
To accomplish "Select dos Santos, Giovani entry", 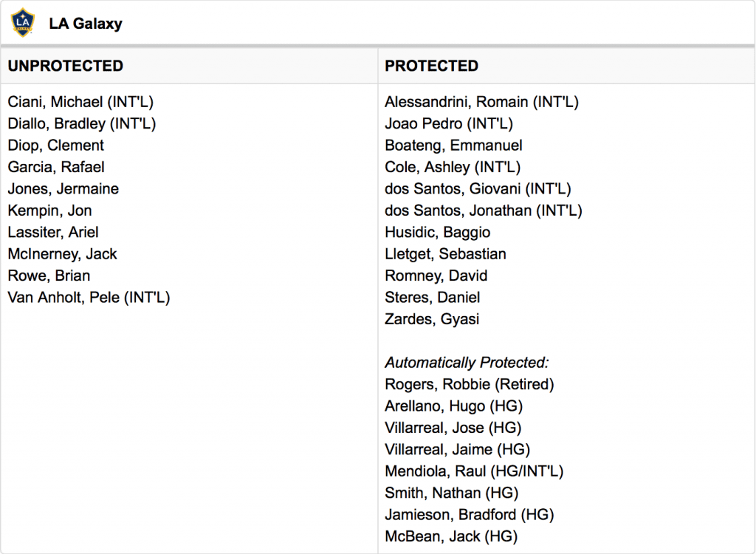I will pyautogui.click(x=478, y=188).
